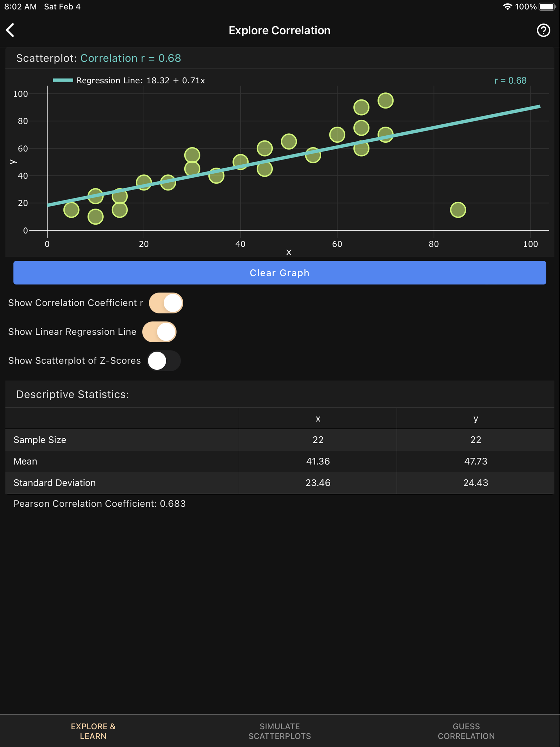The image size is (560, 747).
Task: Tap the back chevron arrow
Action: tap(10, 30)
